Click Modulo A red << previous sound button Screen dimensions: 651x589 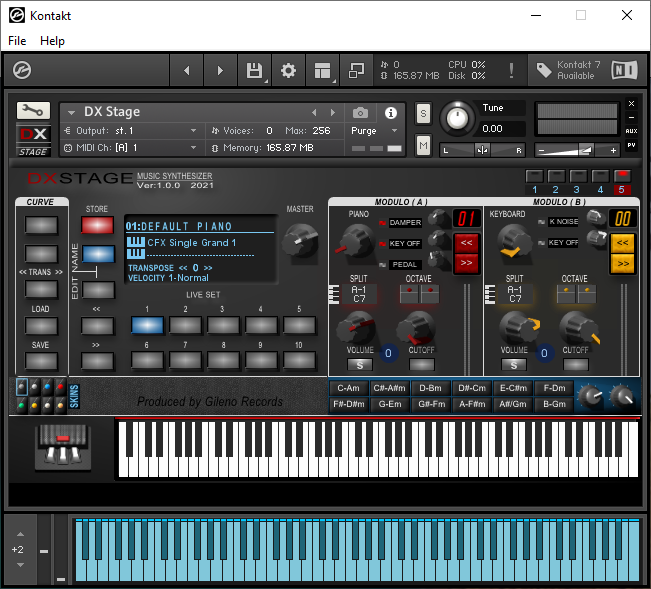[466, 243]
